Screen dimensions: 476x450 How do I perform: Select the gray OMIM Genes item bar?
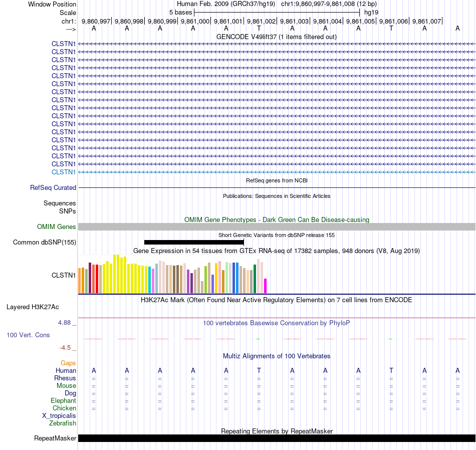[277, 227]
